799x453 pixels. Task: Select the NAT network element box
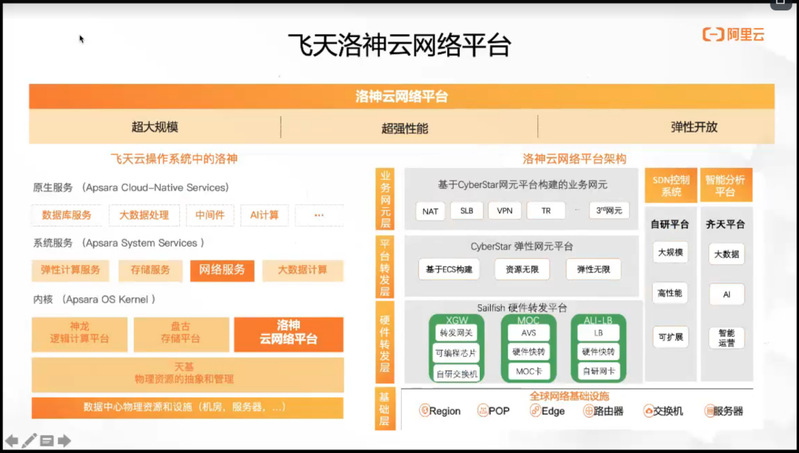(x=430, y=211)
